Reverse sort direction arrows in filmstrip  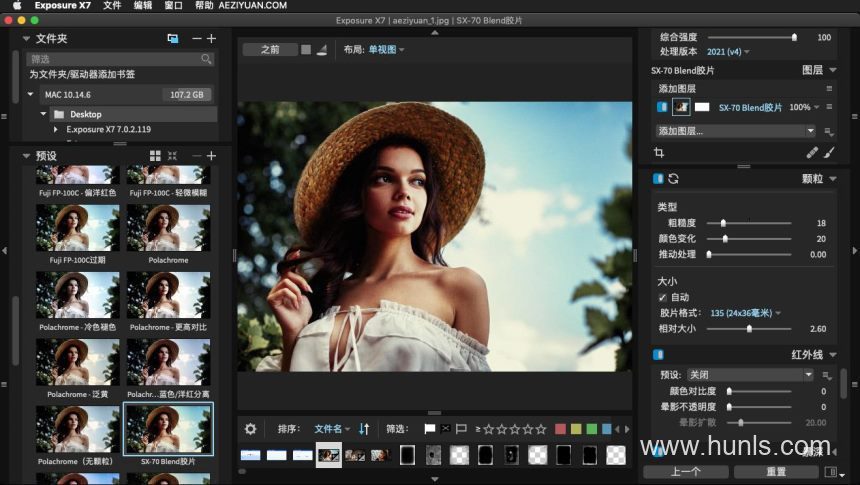click(x=364, y=428)
